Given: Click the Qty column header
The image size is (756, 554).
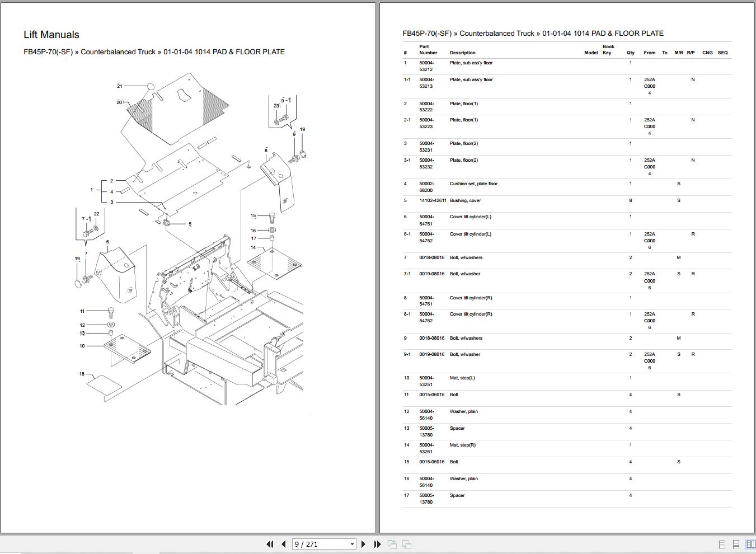Looking at the screenshot, I should [630, 53].
